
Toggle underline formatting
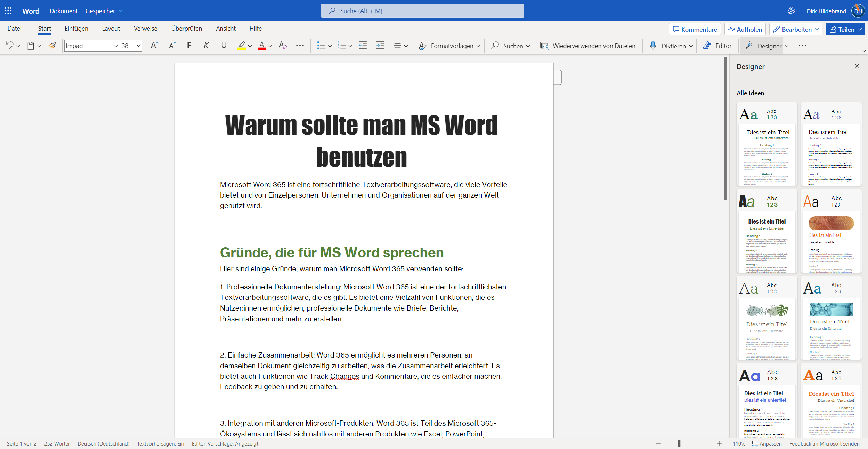pos(224,46)
